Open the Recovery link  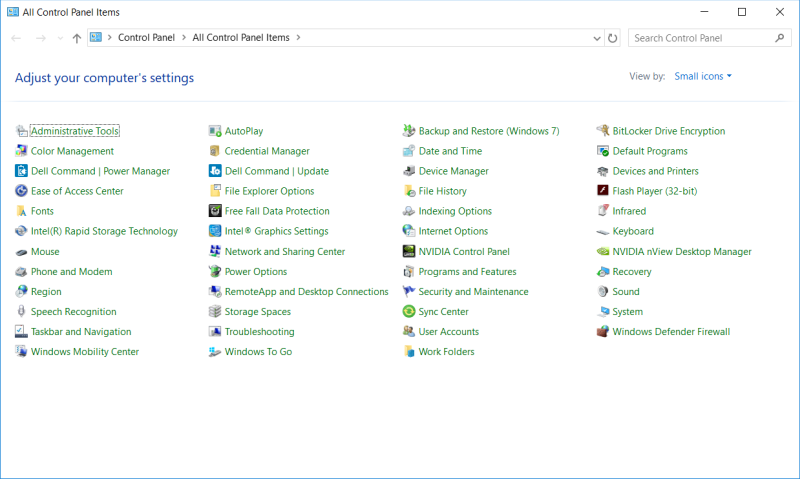coord(632,272)
